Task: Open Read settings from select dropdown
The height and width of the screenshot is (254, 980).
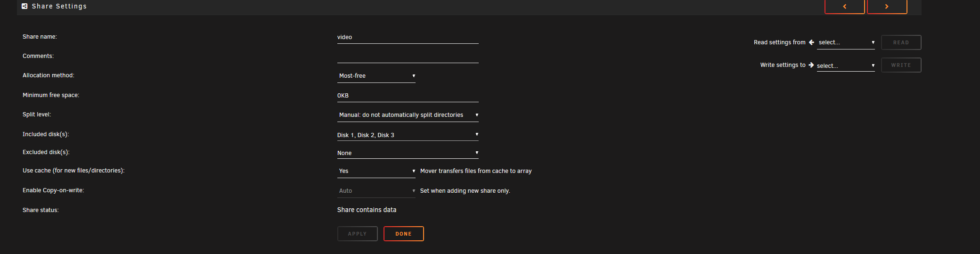Action: 846,42
